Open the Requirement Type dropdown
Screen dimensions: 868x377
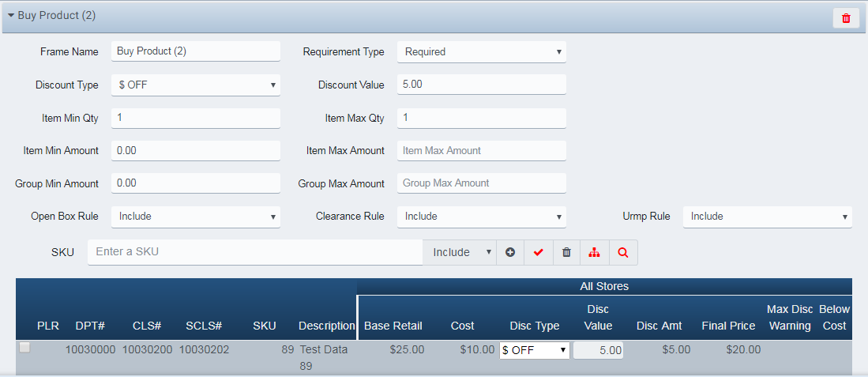point(481,51)
